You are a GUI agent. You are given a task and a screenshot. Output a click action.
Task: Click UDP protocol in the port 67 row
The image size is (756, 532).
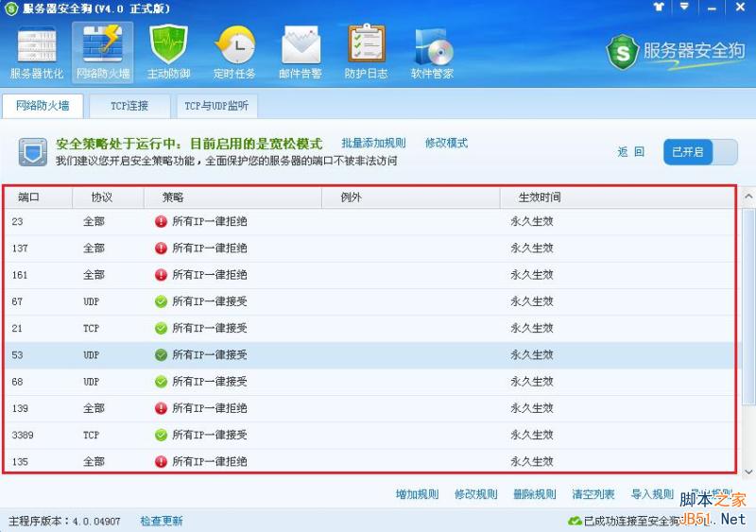pyautogui.click(x=91, y=301)
